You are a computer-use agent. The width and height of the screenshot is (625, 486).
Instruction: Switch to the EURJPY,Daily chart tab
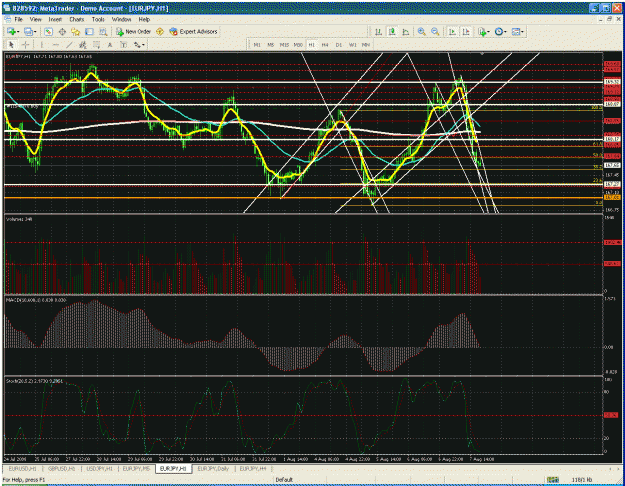click(213, 469)
